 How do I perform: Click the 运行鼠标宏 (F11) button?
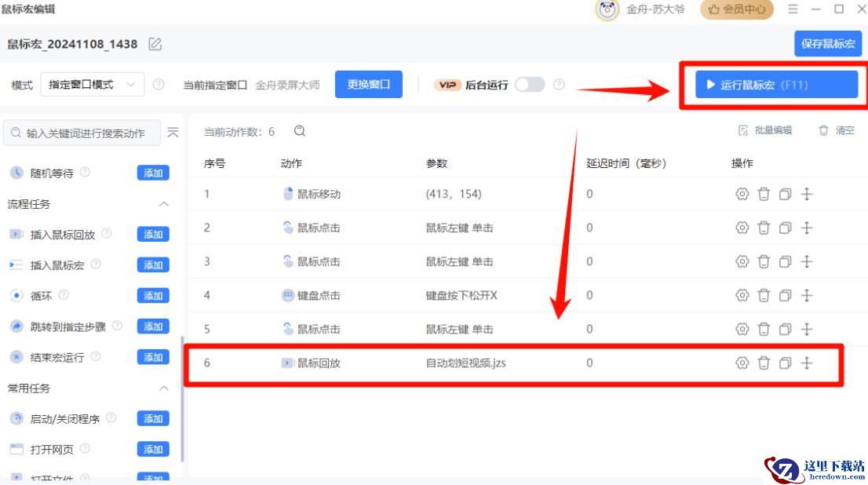776,85
